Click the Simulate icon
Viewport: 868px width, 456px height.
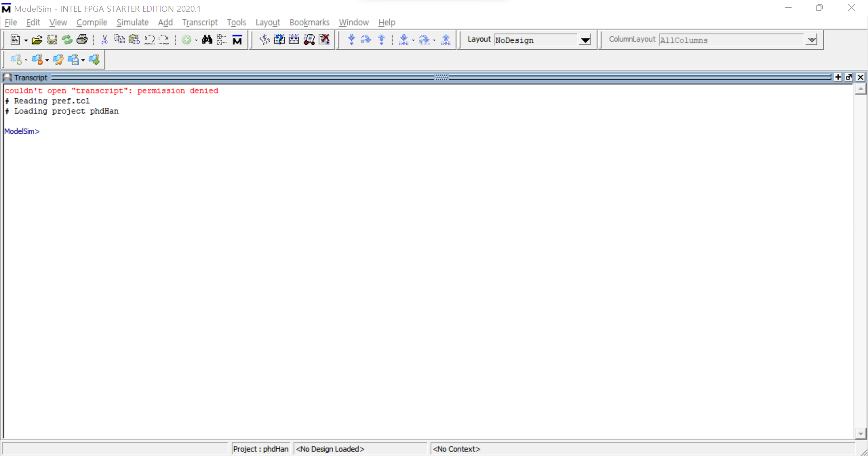tap(294, 40)
